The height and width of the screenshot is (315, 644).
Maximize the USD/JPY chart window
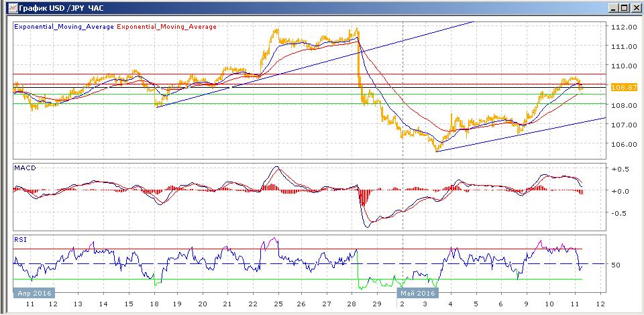coord(625,8)
